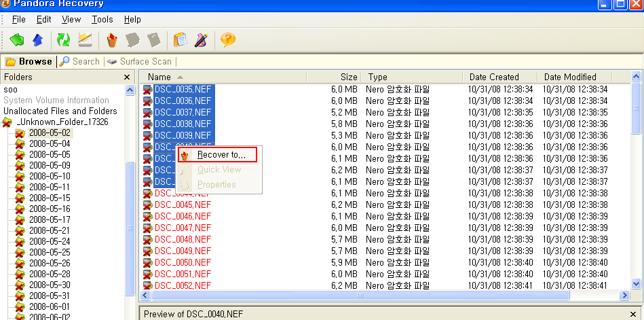This screenshot has width=644, height=320.
Task: Click the clipboard notes toolbar icon
Action: click(181, 40)
